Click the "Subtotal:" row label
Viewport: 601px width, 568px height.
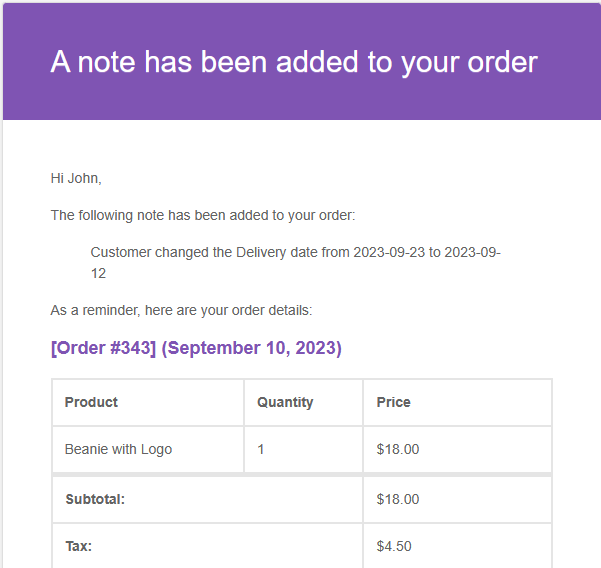pos(95,499)
